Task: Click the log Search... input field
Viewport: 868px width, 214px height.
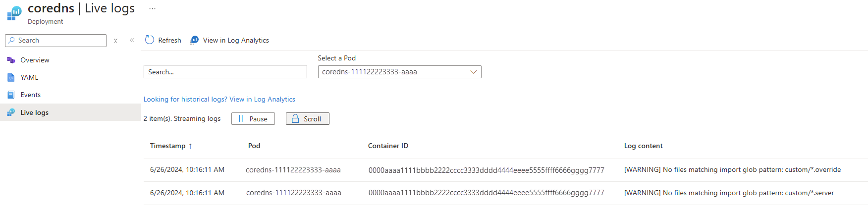Action: [x=225, y=72]
